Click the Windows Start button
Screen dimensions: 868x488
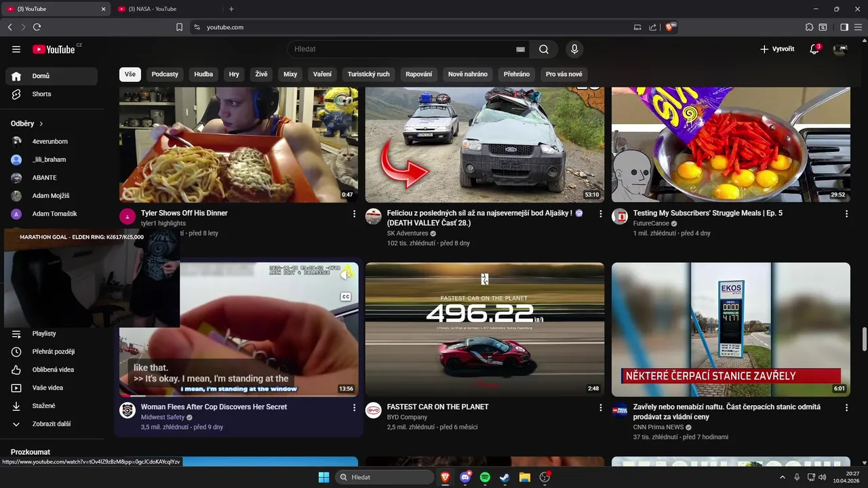tap(323, 477)
